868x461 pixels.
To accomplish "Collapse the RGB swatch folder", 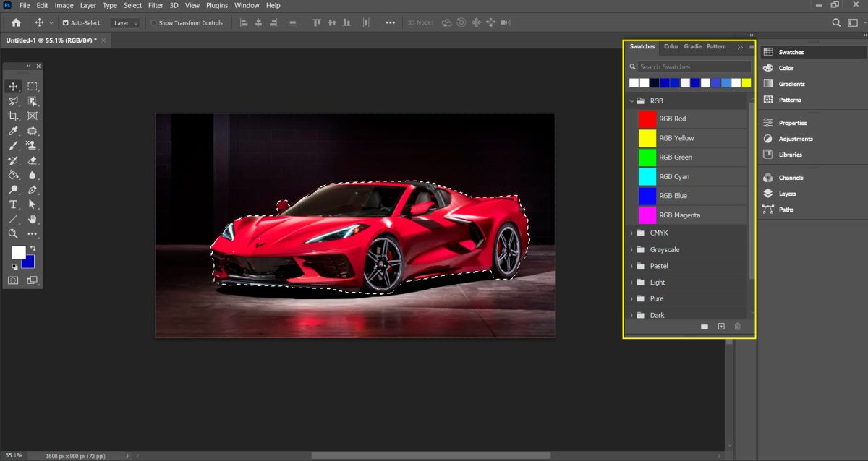I will (631, 100).
